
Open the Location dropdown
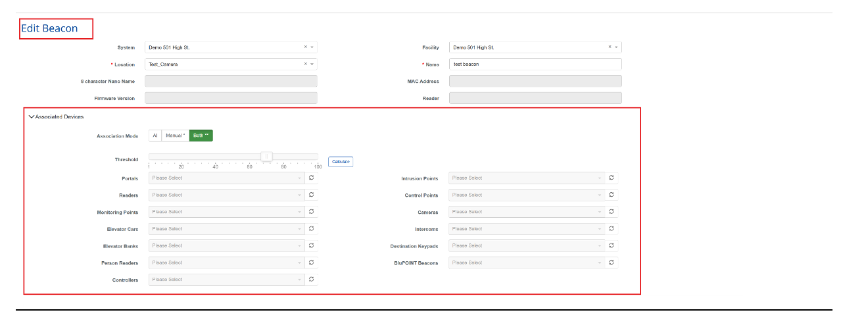[230, 64]
